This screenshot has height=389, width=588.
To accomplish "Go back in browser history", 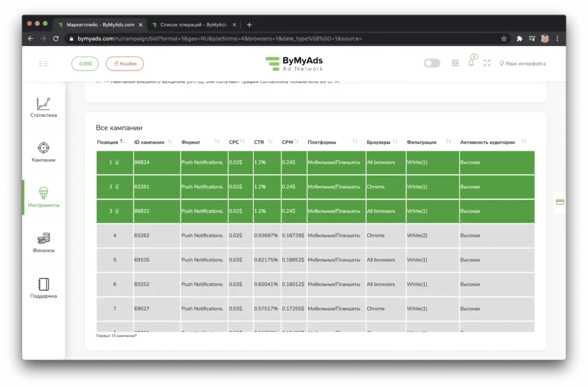I will pos(31,38).
